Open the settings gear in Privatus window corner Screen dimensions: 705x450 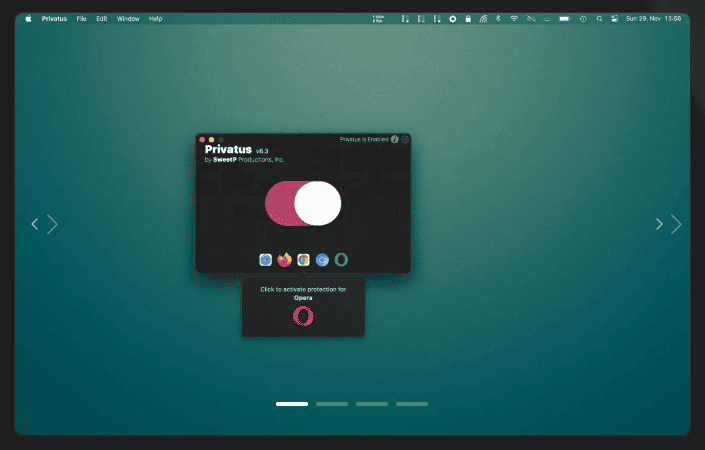[405, 139]
